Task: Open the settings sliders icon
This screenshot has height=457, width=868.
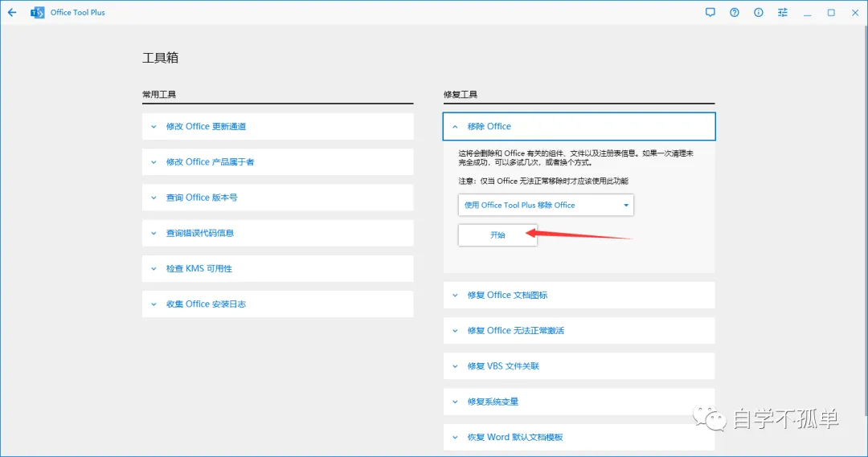Action: (783, 12)
